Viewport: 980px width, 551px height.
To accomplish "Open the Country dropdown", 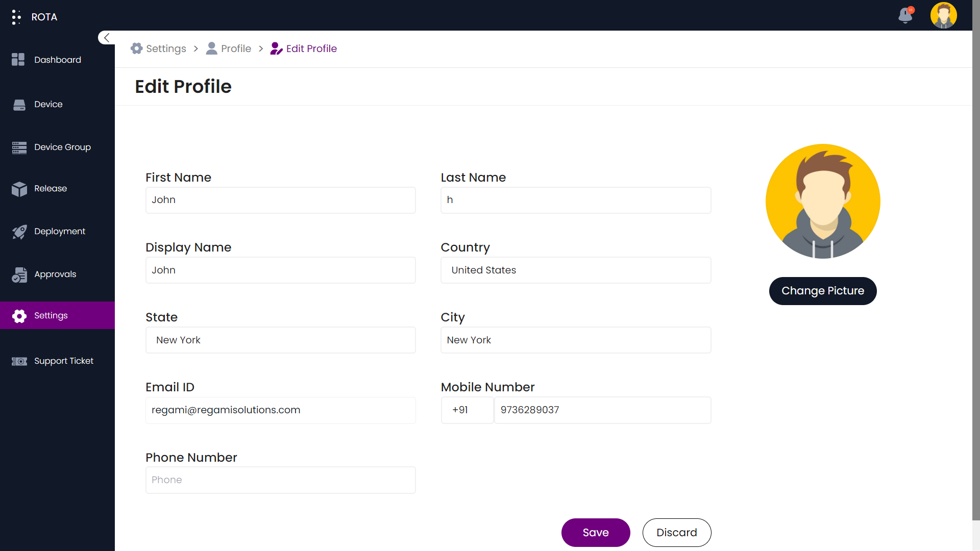I will coord(575,270).
